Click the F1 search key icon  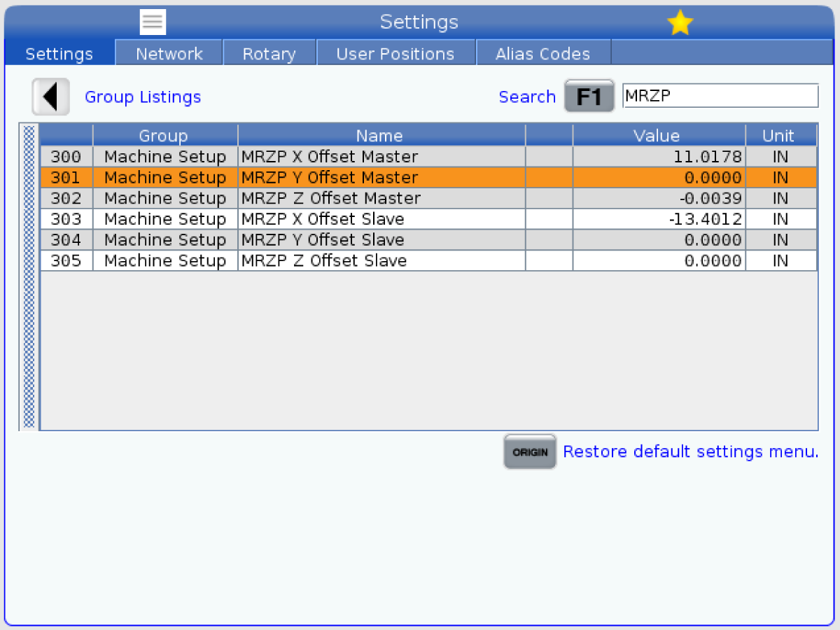[x=589, y=97]
